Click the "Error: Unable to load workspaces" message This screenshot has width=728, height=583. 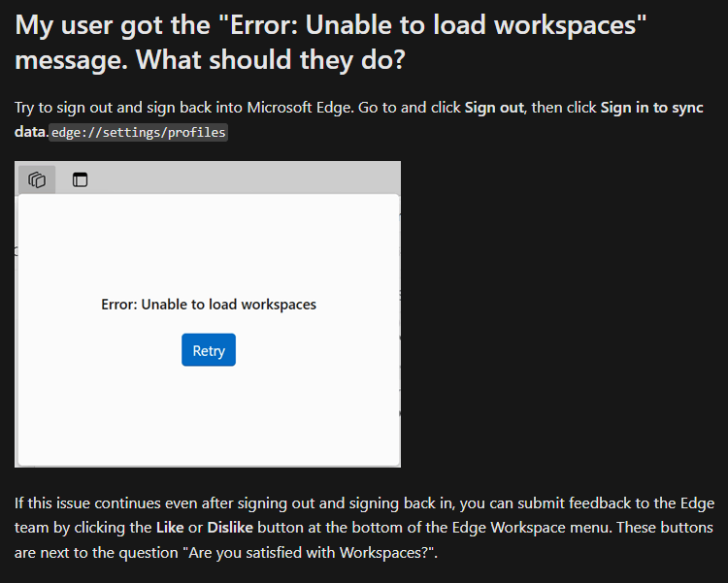[x=209, y=305]
